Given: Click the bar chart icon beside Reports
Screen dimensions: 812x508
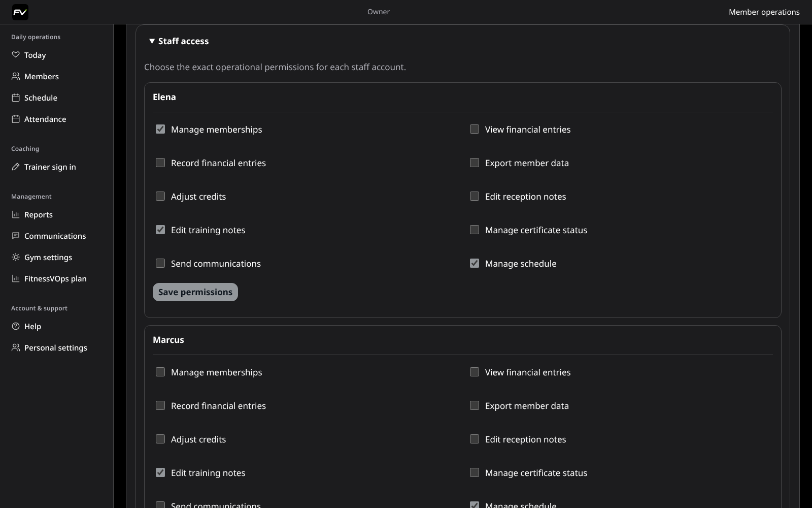Looking at the screenshot, I should click(x=16, y=214).
